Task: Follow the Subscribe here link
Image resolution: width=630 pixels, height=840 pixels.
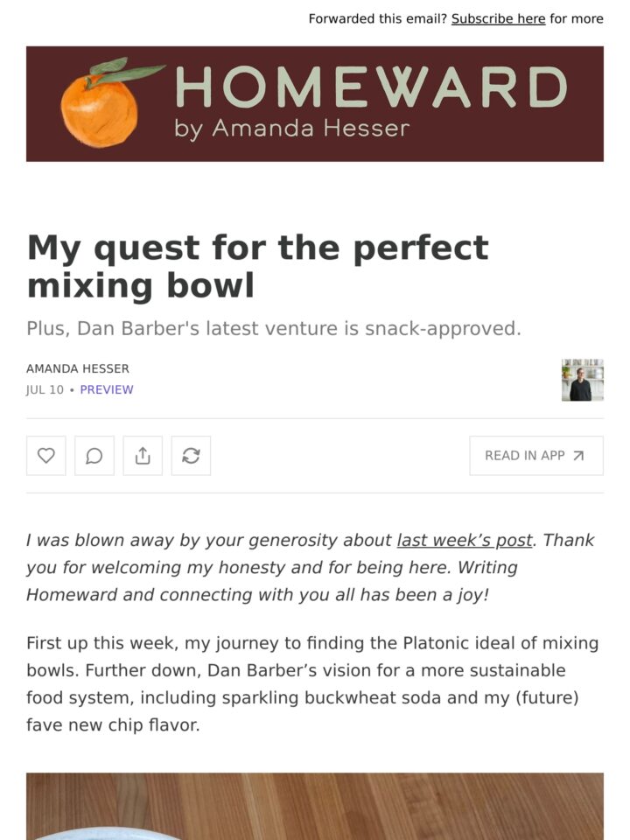Action: (498, 18)
